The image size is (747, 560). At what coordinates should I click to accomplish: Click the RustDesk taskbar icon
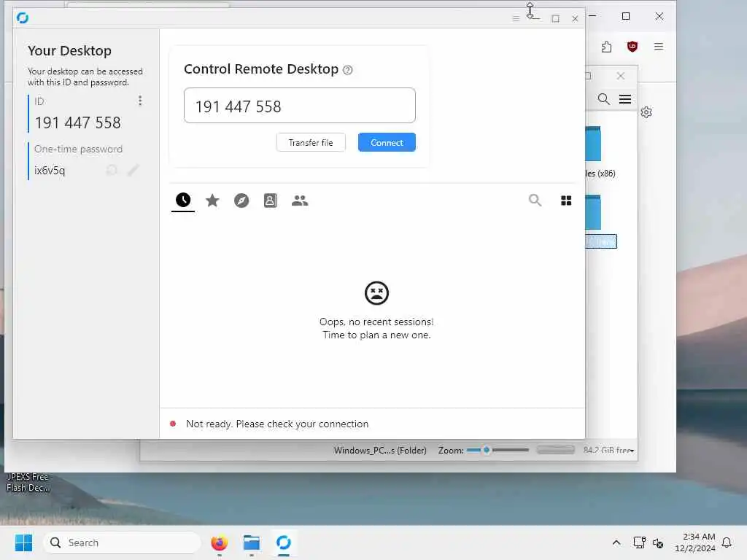coord(284,542)
